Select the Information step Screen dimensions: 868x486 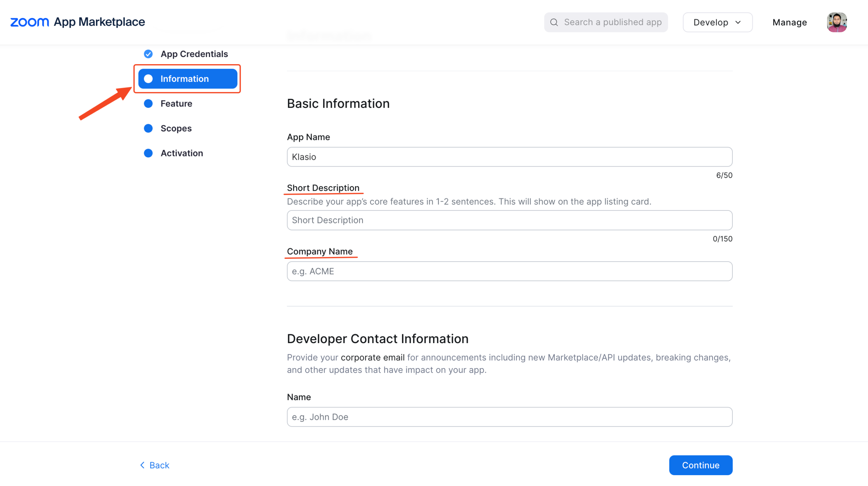click(188, 79)
